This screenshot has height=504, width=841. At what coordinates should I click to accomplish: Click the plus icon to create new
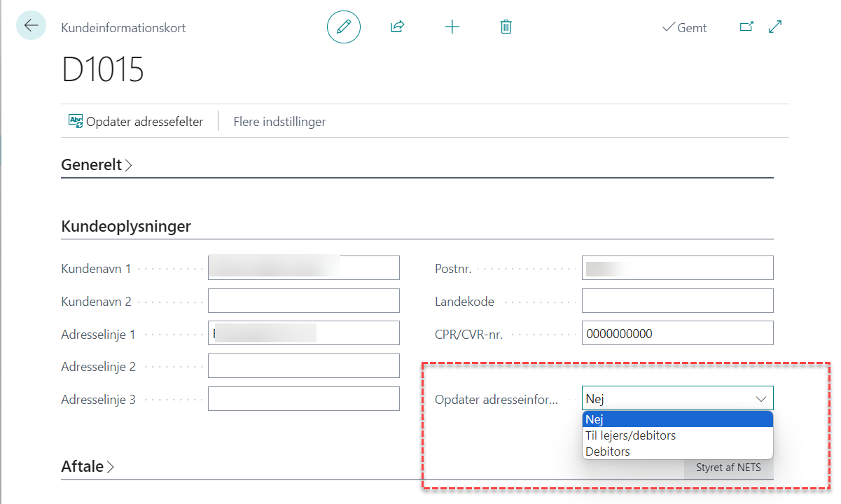pyautogui.click(x=452, y=27)
